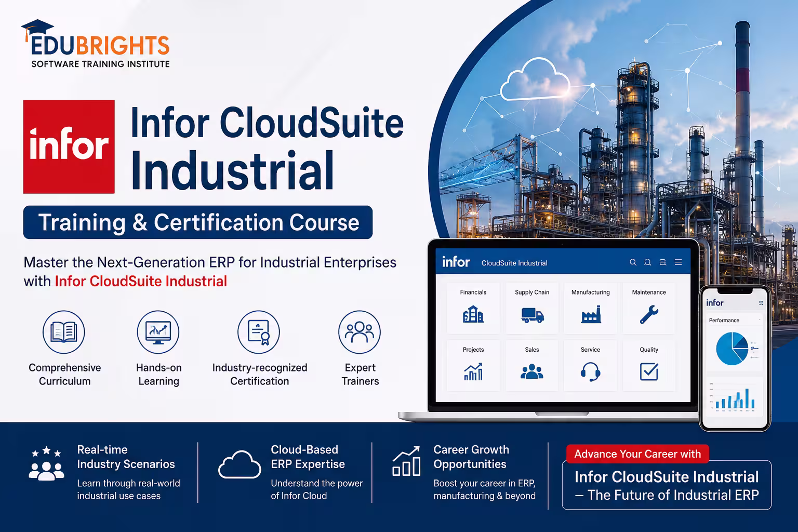Open the hamburger menu in laptop header
Image resolution: width=798 pixels, height=532 pixels.
(678, 262)
